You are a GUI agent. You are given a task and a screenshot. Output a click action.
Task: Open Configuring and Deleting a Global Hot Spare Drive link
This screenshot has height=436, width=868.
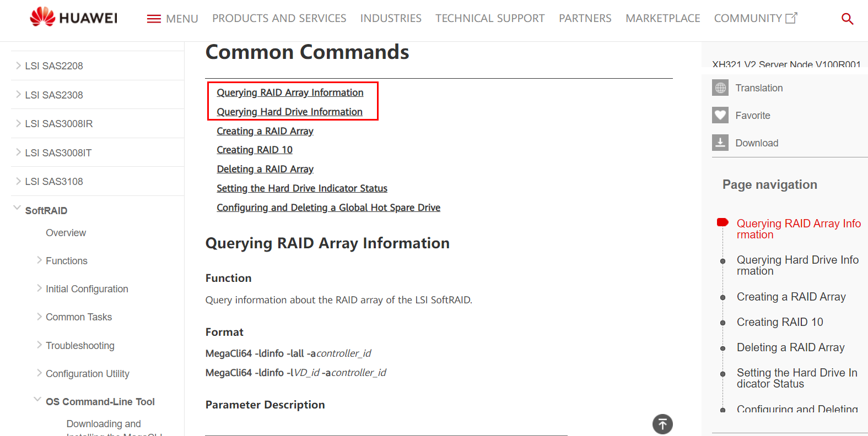(x=328, y=208)
